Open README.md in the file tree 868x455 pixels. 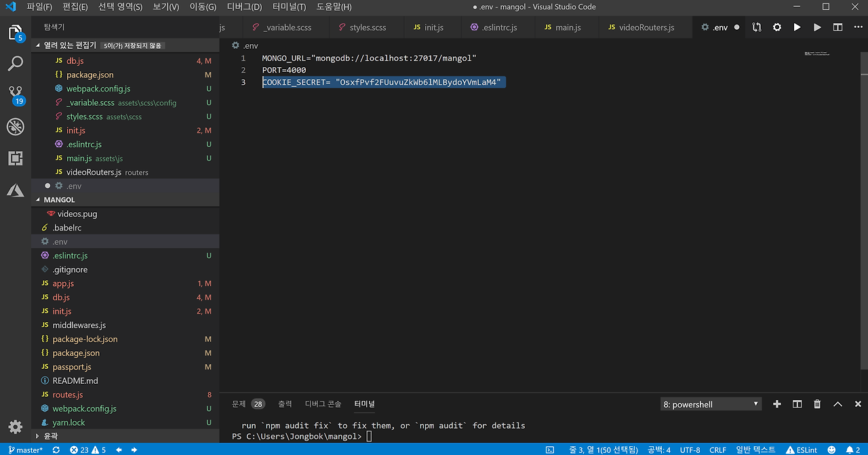[x=125, y=380]
